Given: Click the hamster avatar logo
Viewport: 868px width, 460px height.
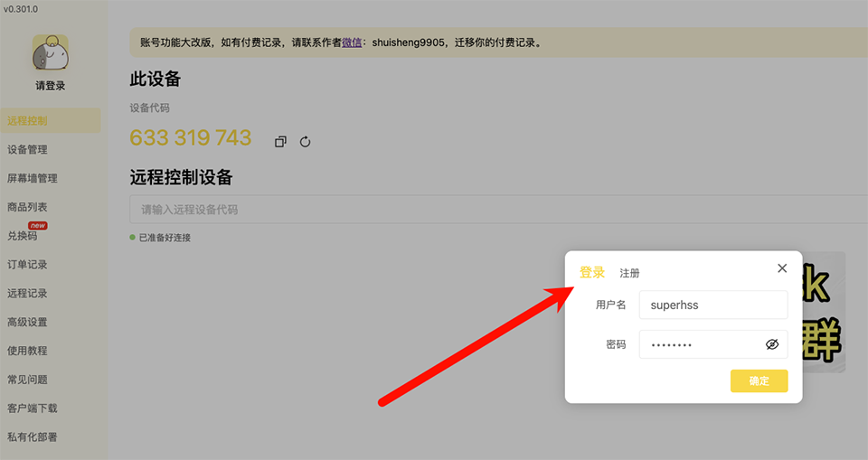Looking at the screenshot, I should coord(51,52).
